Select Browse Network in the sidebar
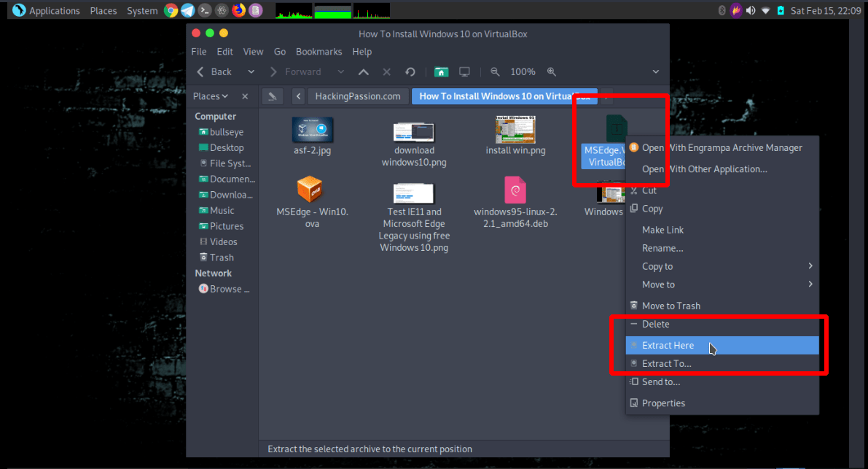This screenshot has width=868, height=469. tap(224, 289)
